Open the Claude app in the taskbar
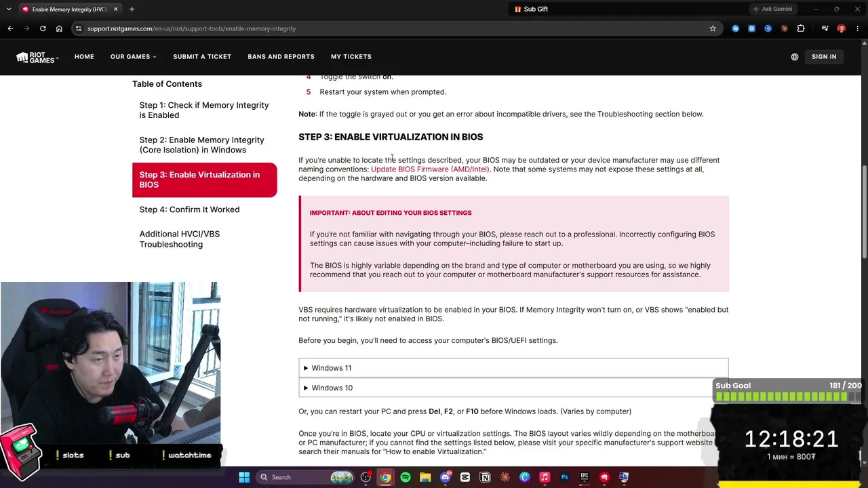The width and height of the screenshot is (868, 488). pos(505,477)
